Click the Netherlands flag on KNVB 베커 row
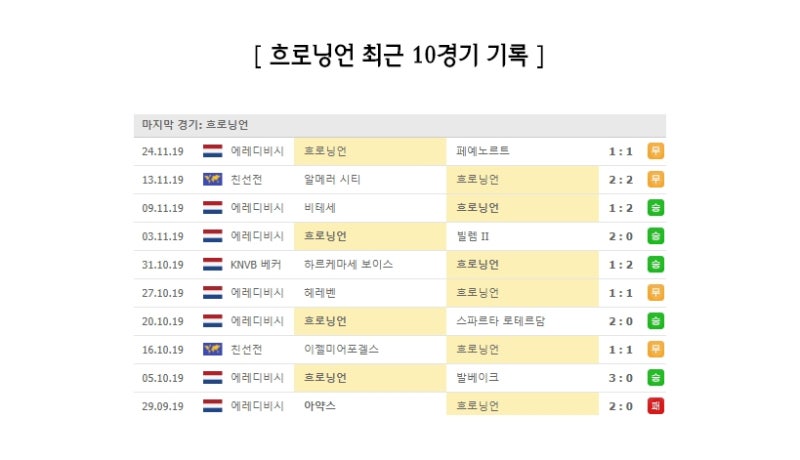The width and height of the screenshot is (800, 460). [212, 264]
